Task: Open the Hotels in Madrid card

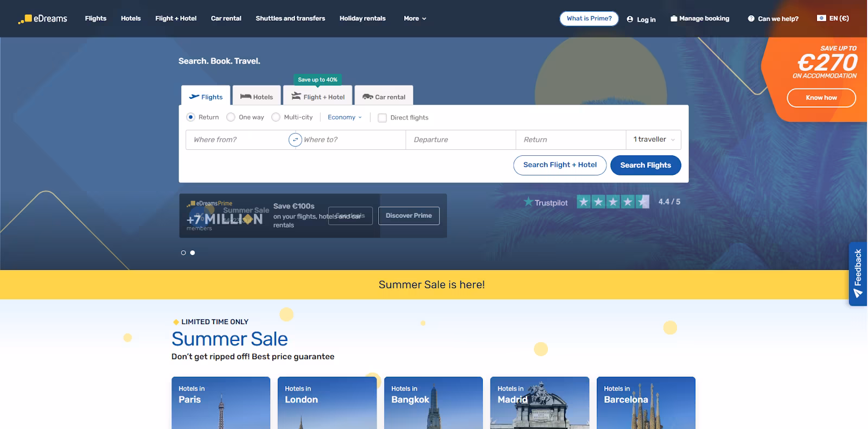Action: (x=540, y=403)
